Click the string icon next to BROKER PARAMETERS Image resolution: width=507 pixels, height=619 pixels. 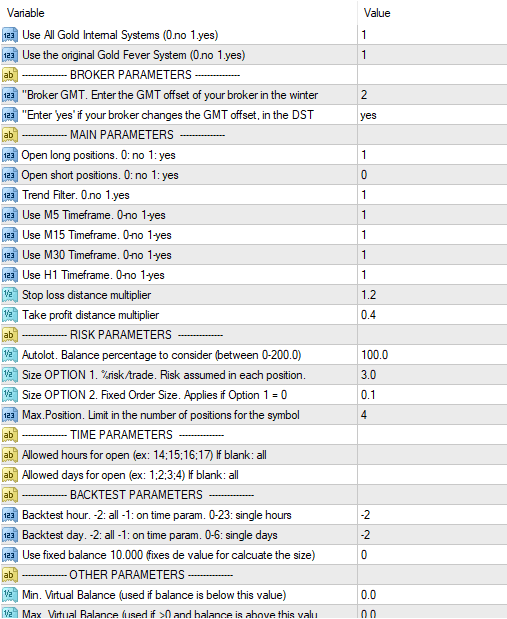(x=9, y=75)
